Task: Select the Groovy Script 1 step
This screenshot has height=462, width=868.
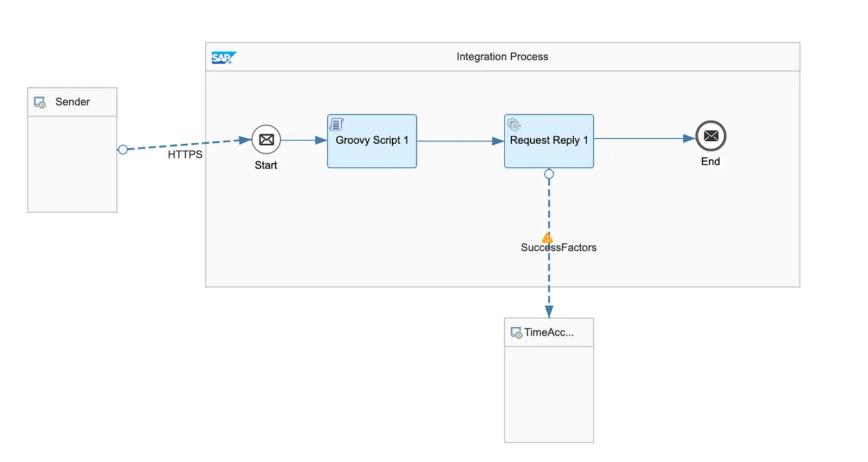Action: pos(372,141)
